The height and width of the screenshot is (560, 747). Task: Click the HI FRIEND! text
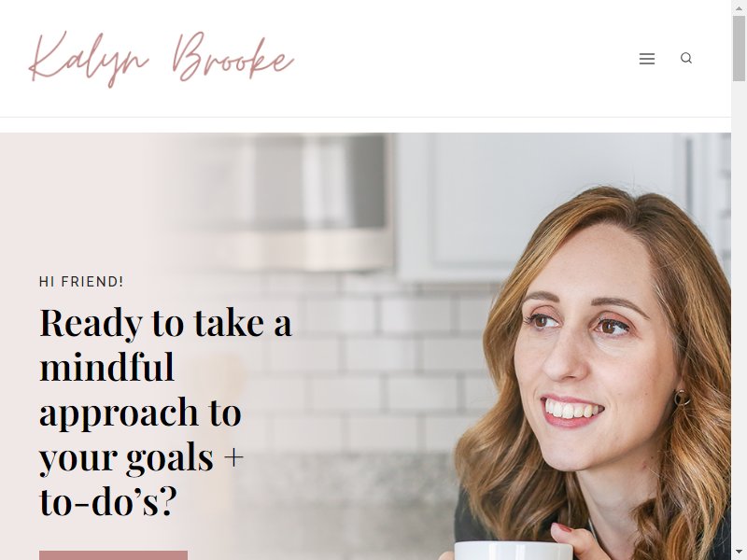coord(81,282)
